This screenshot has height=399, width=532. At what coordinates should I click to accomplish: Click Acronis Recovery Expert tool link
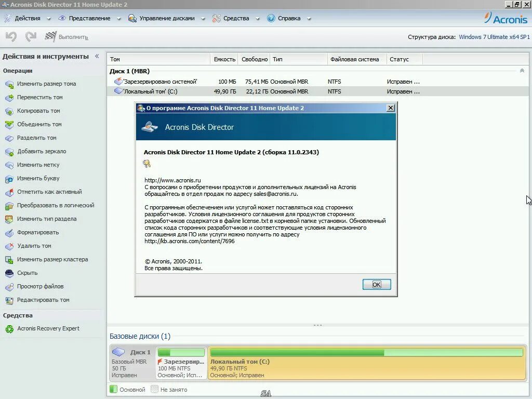(x=48, y=328)
